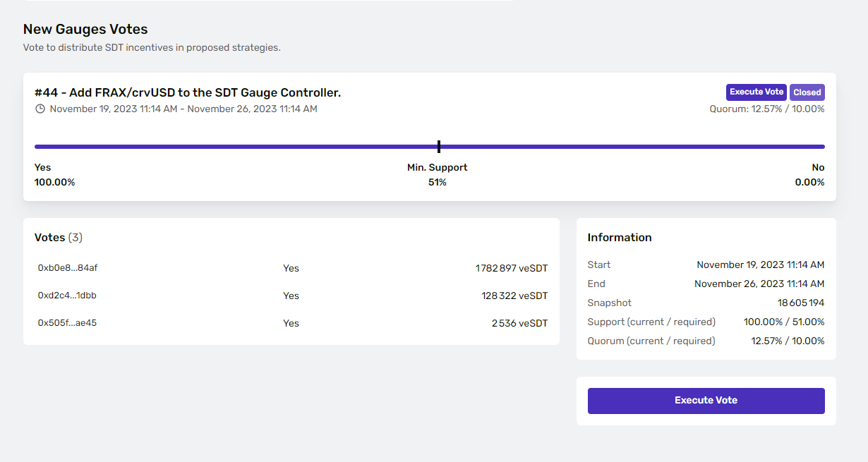Click the New Gauges Votes heading
Image resolution: width=868 pixels, height=462 pixels.
pos(85,30)
